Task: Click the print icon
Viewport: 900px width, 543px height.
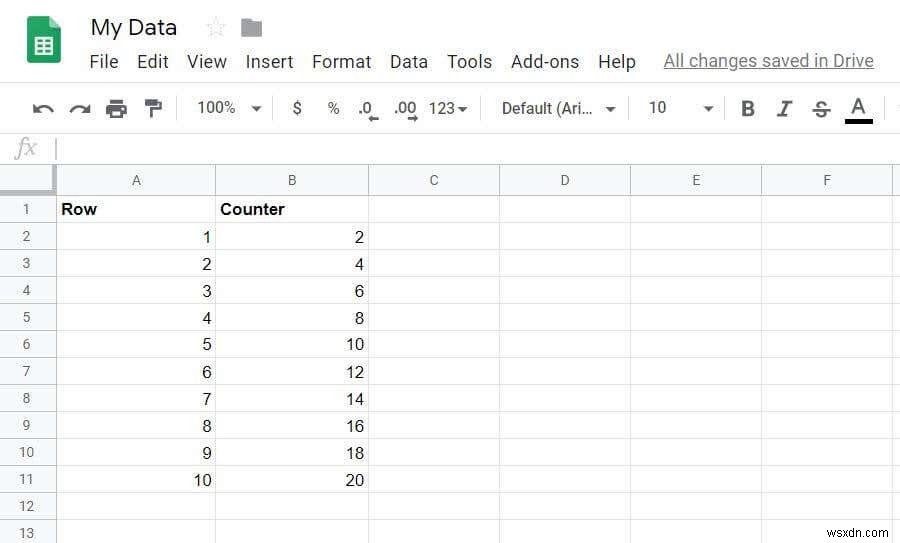Action: tap(117, 109)
